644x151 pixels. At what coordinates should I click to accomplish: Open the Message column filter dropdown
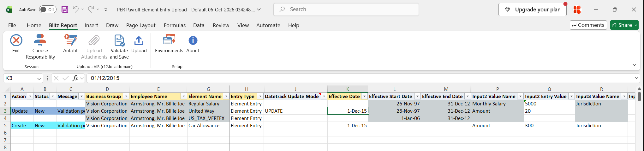coord(81,96)
